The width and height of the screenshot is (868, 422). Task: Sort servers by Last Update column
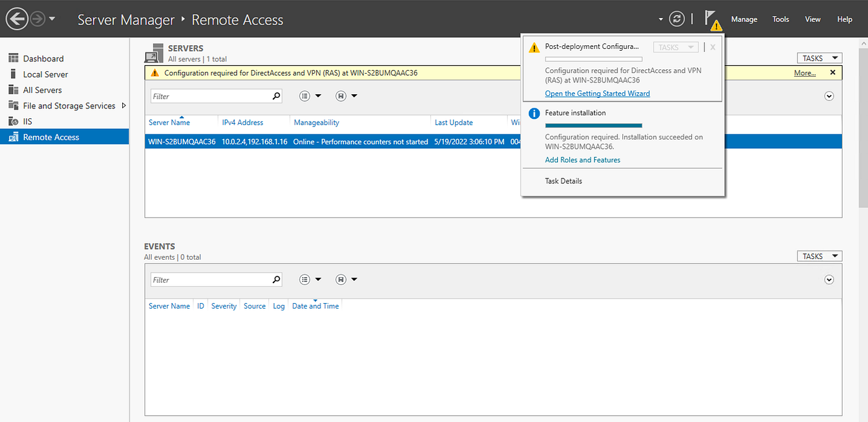(453, 122)
